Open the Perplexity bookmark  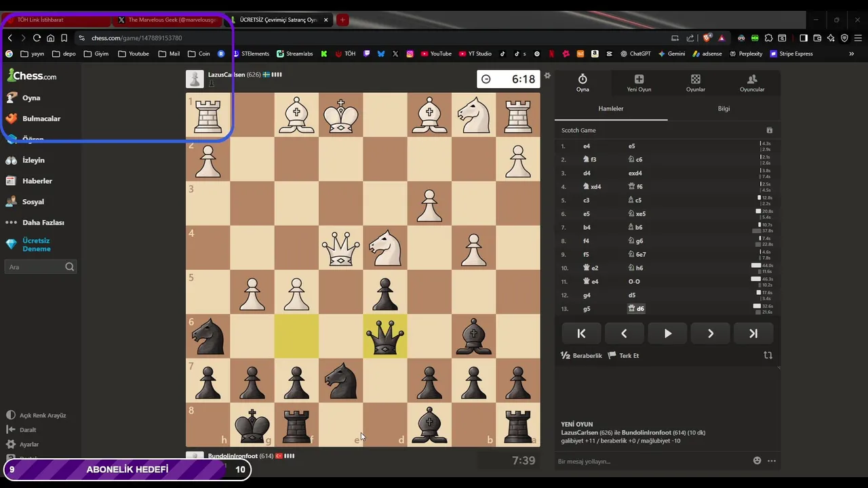point(745,54)
